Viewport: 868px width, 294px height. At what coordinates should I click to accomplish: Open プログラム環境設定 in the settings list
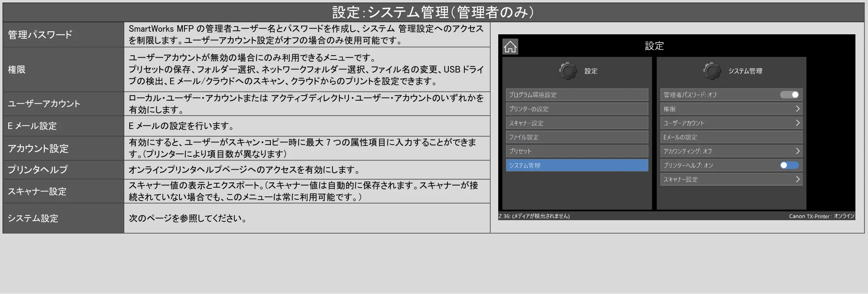pos(577,95)
